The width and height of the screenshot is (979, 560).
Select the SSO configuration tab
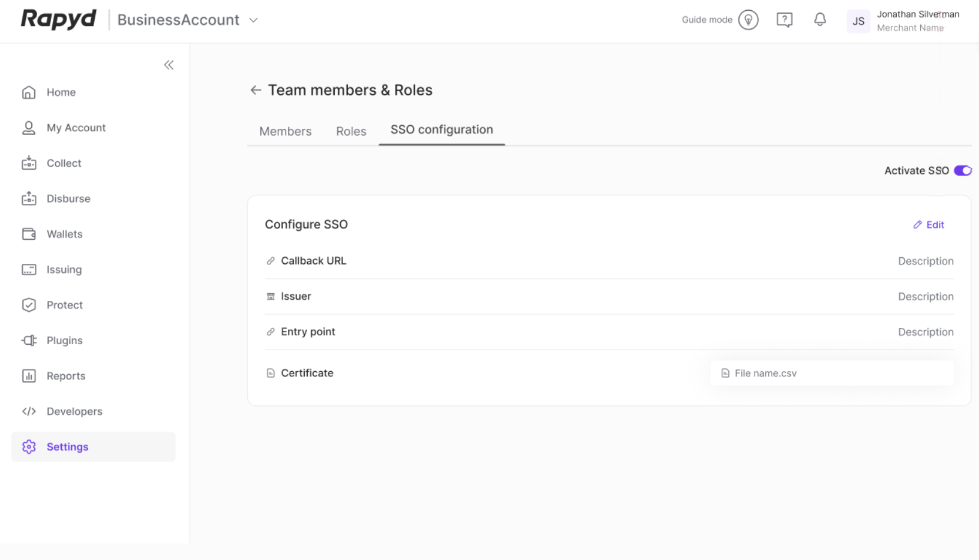tap(442, 130)
